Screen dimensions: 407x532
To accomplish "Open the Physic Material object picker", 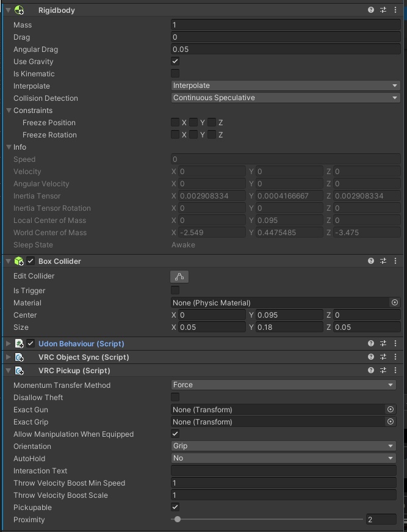I will pos(396,302).
